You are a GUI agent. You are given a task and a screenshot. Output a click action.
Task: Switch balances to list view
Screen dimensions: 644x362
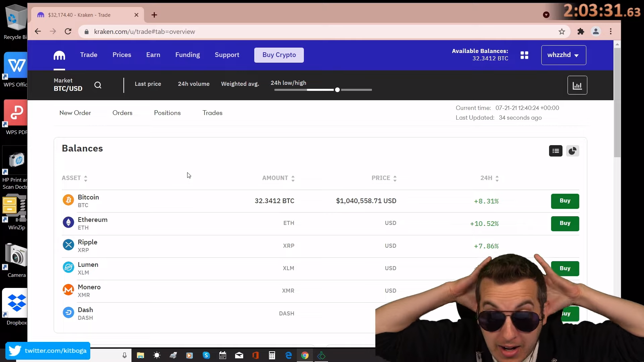(555, 151)
